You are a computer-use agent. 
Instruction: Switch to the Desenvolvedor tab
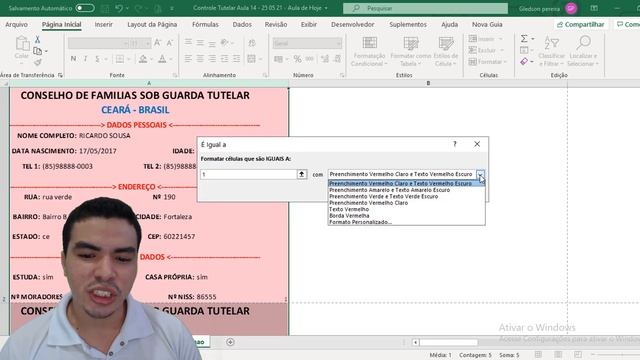(x=353, y=24)
